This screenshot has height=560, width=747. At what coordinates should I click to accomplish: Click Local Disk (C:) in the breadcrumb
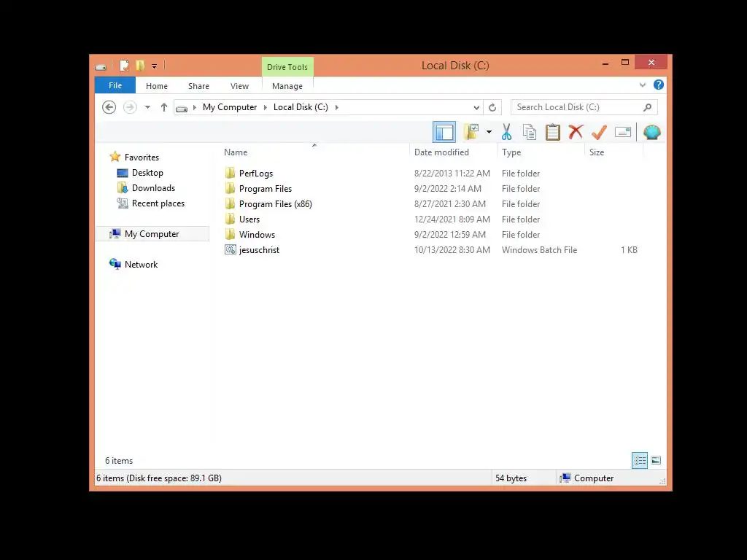pos(301,107)
